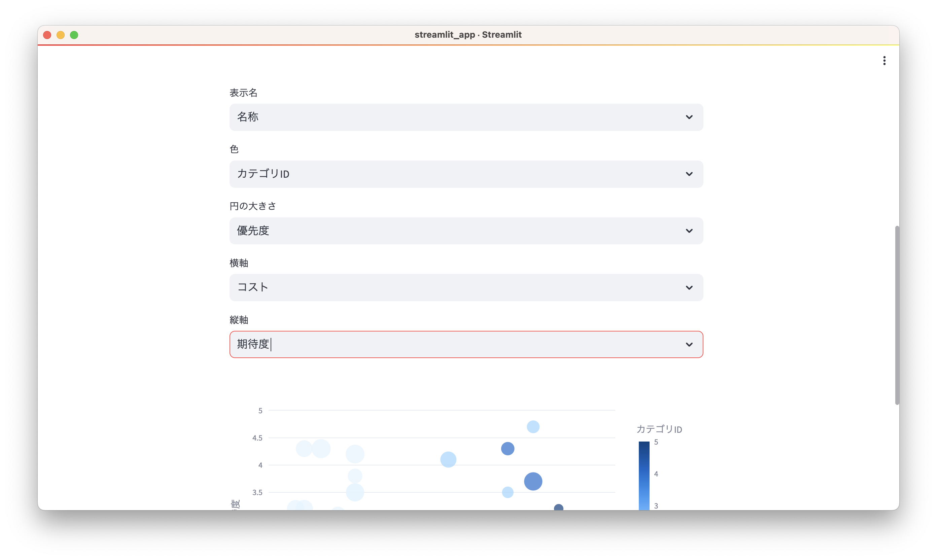Click the カテゴリID legend title
The width and height of the screenshot is (937, 560).
coord(659,429)
